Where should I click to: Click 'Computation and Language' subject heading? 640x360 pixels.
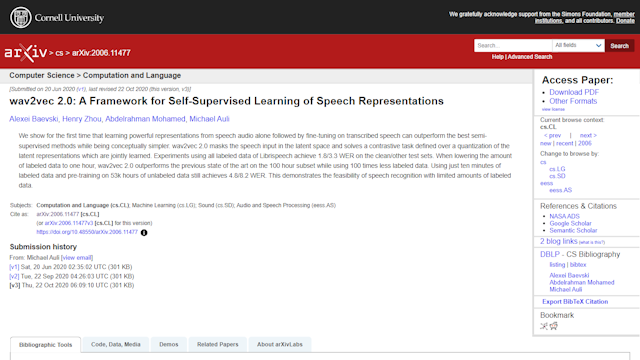(x=132, y=76)
